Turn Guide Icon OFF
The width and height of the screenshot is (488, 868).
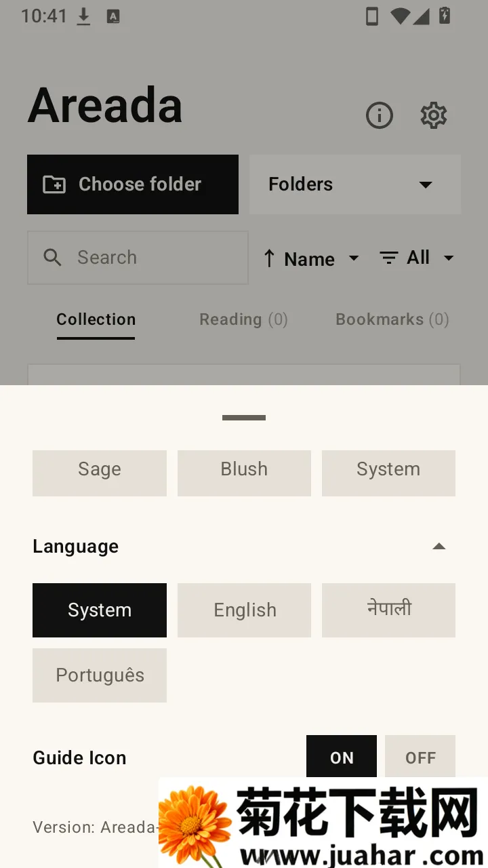point(420,757)
